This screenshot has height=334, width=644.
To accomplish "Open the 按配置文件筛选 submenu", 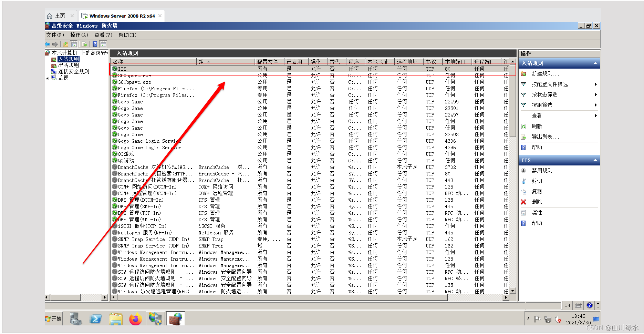I will [549, 84].
